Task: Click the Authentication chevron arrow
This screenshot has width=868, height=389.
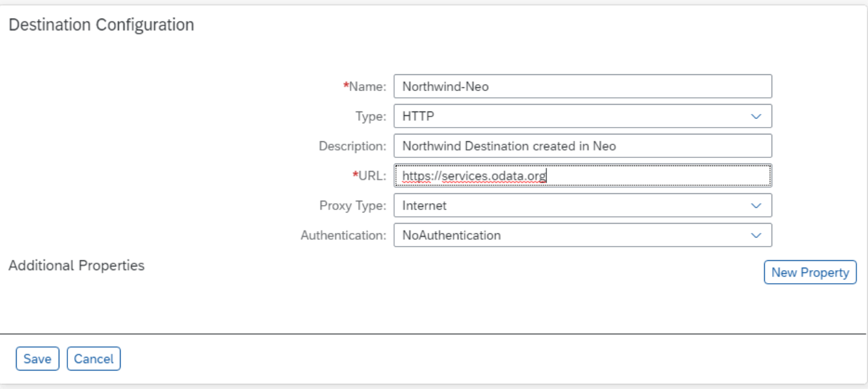Action: click(x=755, y=235)
